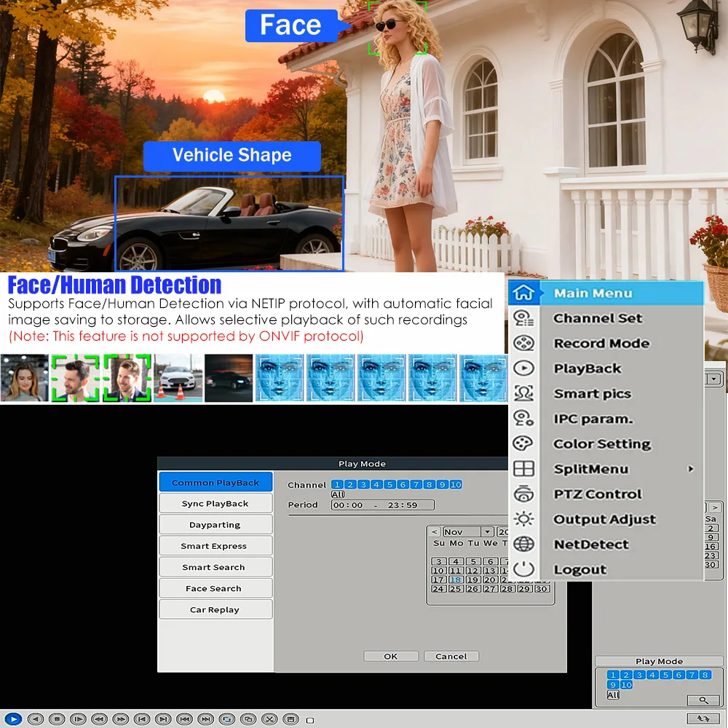
Task: Select the scissors clip icon
Action: pos(270,719)
